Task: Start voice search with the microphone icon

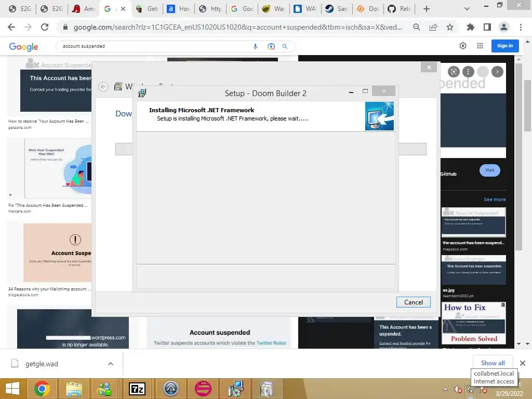Action: pos(256,46)
